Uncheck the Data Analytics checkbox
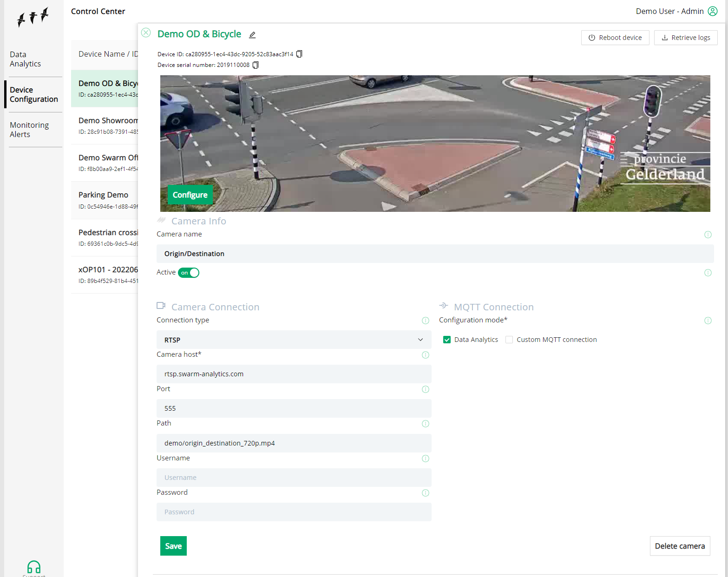The height and width of the screenshot is (577, 728). point(447,340)
